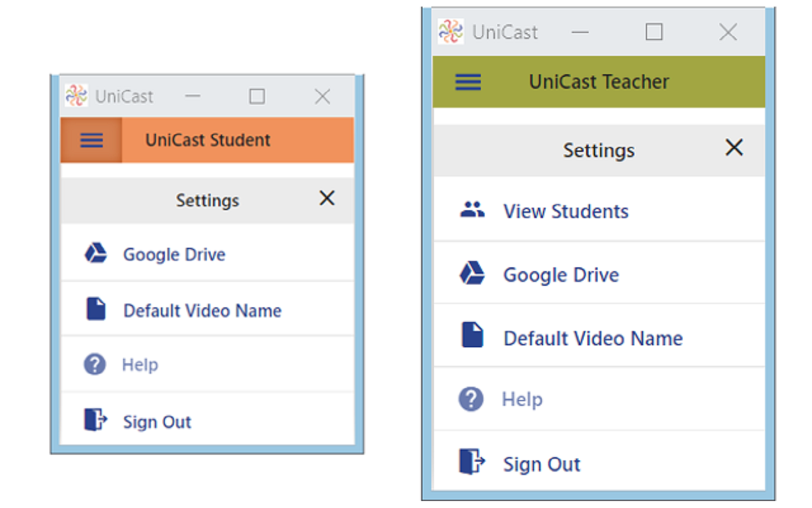
Task: Open hamburger menu in UniCast Student window
Action: (x=91, y=140)
